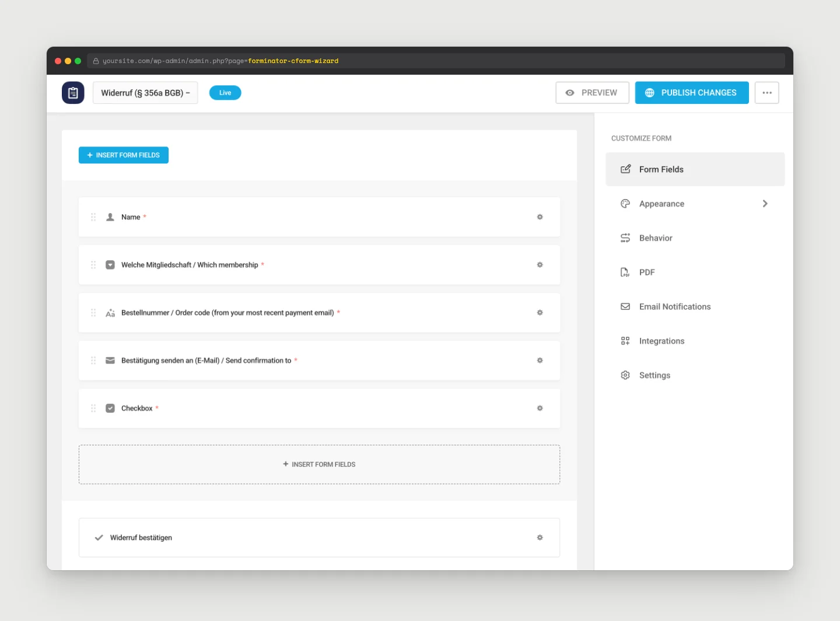Open the Appearance section
Image resolution: width=840 pixels, height=621 pixels.
tap(695, 204)
